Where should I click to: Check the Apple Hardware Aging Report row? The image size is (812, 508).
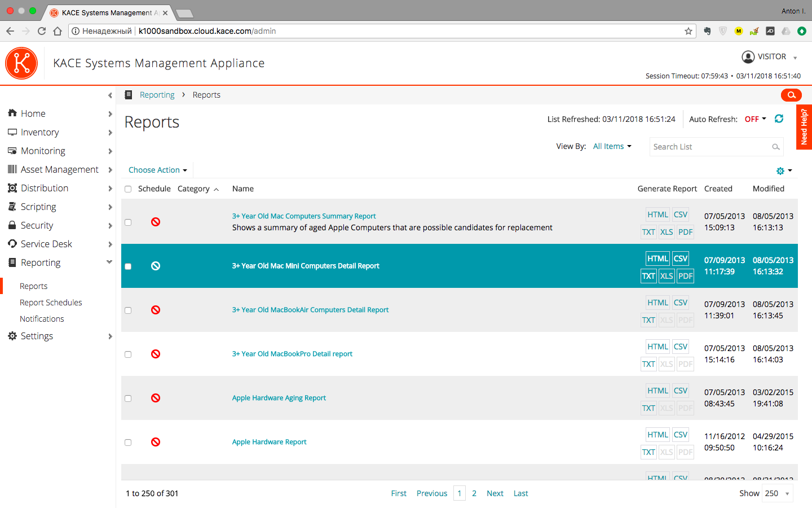[128, 398]
